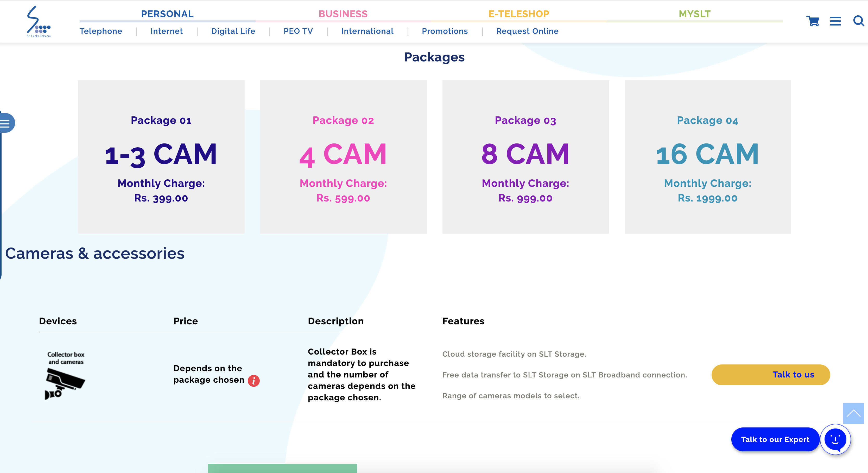Click the red info icon beside price
The width and height of the screenshot is (868, 473).
point(254,381)
